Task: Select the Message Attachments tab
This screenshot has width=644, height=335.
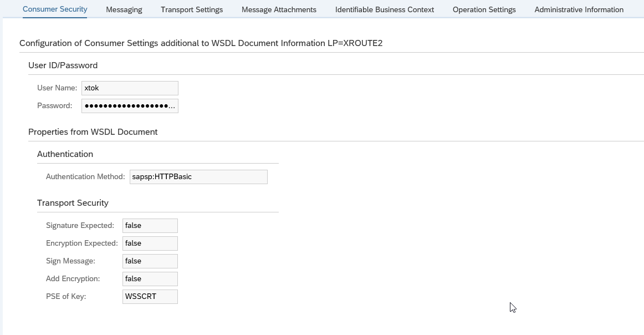Action: (279, 9)
